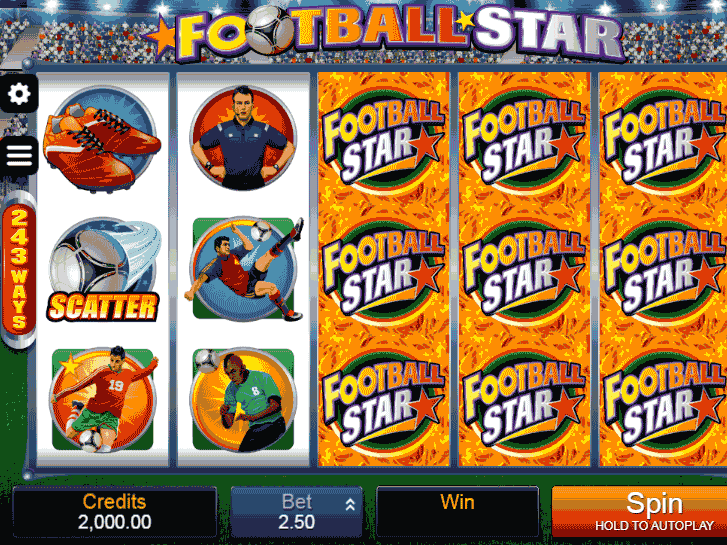The width and height of the screenshot is (727, 545).
Task: Expand the Bet amount chevron arrows
Action: point(350,504)
